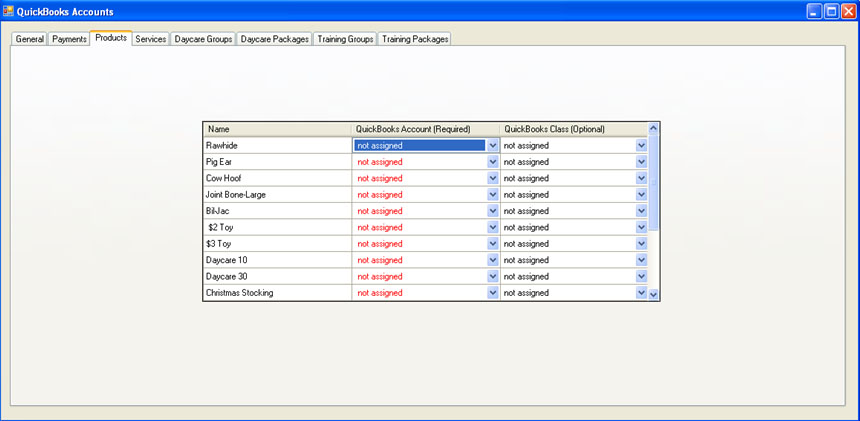
Task: Minimize the QuickBooks Accounts window
Action: pyautogui.click(x=814, y=12)
